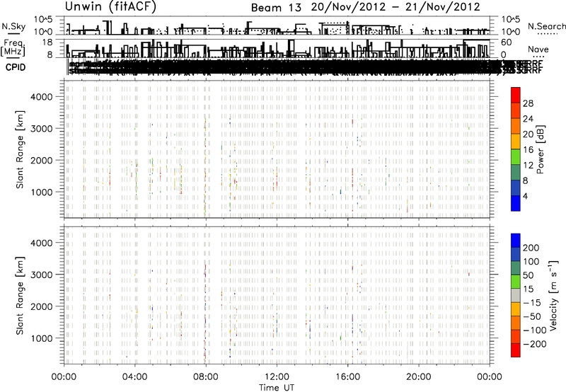Image resolution: width=566 pixels, height=392 pixels.
Task: Click the '60' tick beside the Nave axis
Action: click(507, 42)
